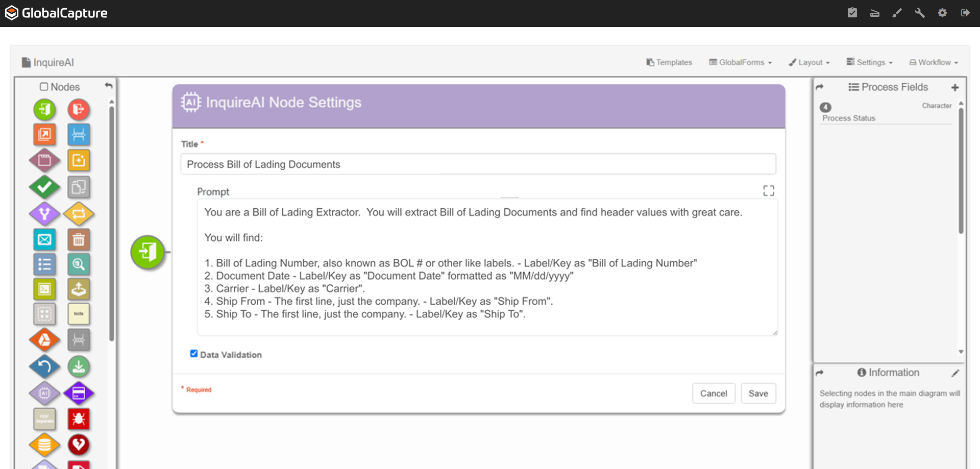980x469 pixels.
Task: Open the Templates menu item
Action: tap(669, 62)
